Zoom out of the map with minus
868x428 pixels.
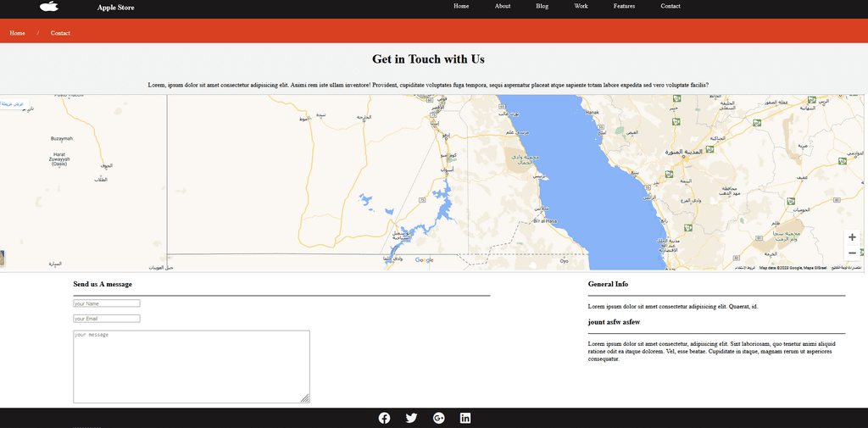[852, 253]
